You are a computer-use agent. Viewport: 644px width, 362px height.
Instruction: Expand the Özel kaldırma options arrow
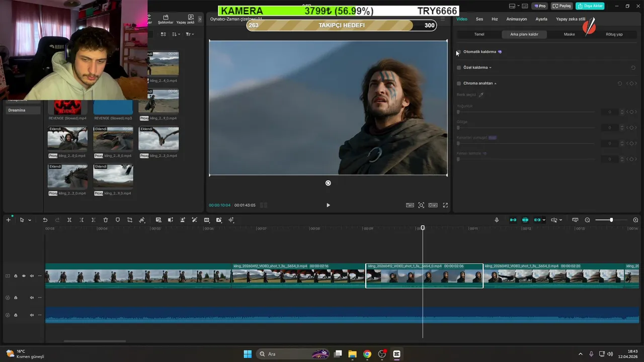[x=490, y=67]
